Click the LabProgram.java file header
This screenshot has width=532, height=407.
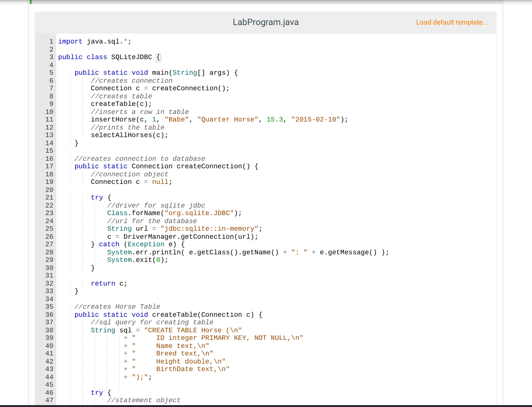click(x=266, y=22)
